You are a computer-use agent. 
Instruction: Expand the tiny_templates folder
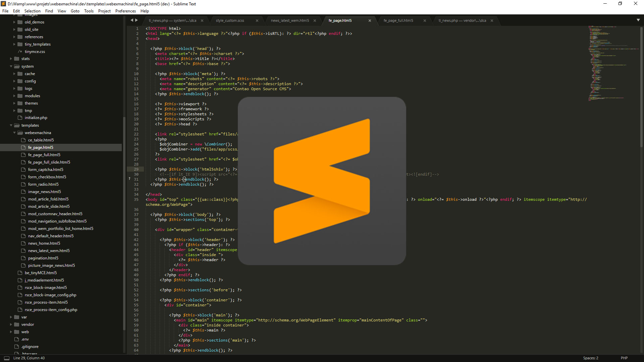(x=14, y=44)
